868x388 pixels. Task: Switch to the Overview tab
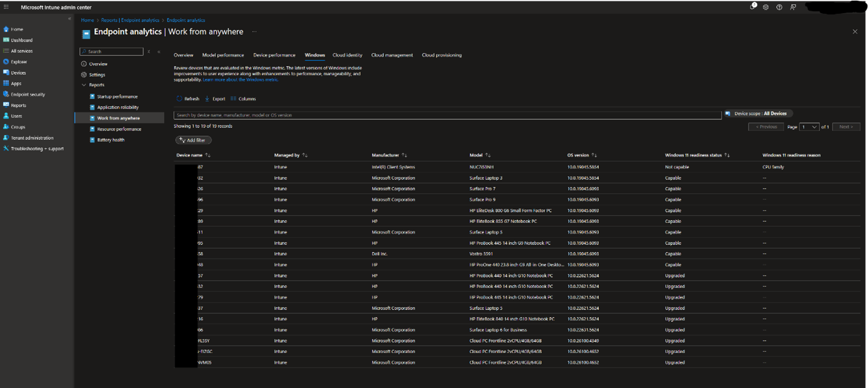(183, 55)
